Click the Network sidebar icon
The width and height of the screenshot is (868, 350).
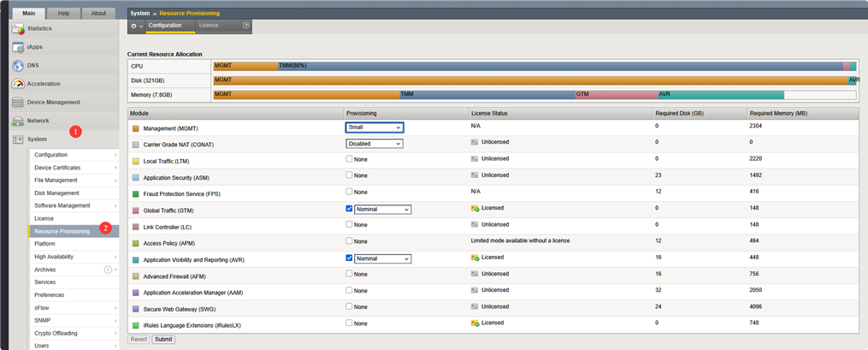18,121
